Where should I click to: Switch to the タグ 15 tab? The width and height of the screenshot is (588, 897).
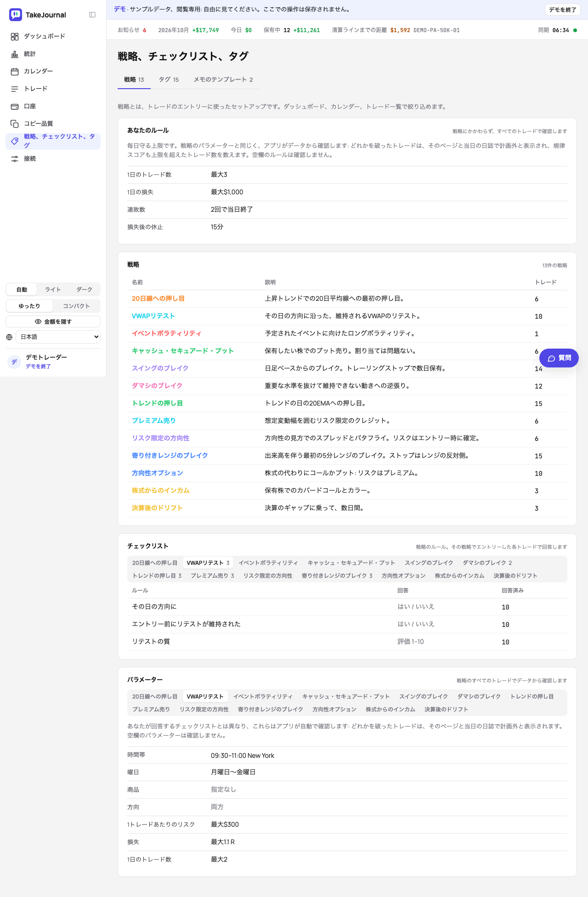169,79
